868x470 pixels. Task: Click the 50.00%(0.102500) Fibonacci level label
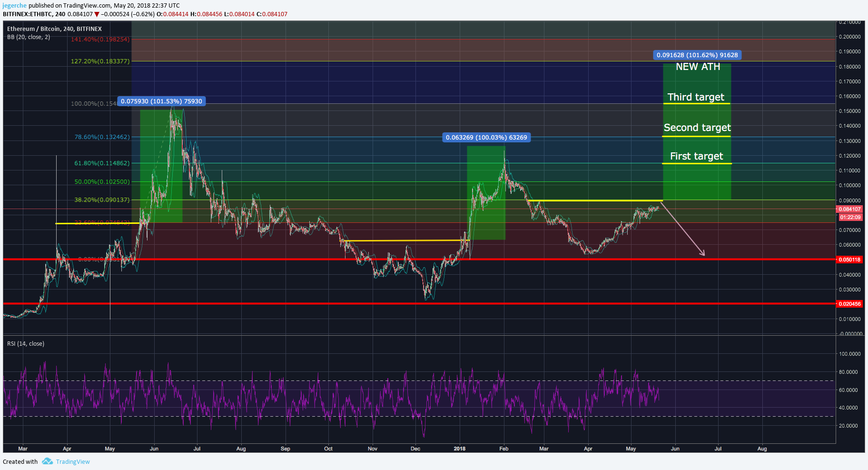coord(102,181)
